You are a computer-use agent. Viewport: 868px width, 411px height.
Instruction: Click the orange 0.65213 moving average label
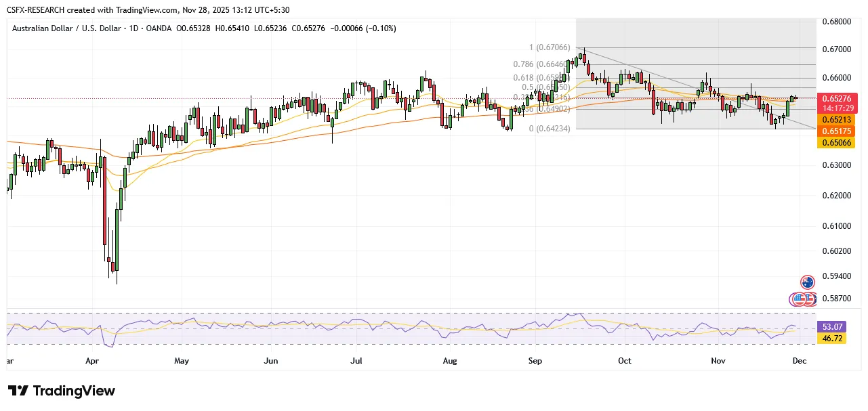(839, 119)
